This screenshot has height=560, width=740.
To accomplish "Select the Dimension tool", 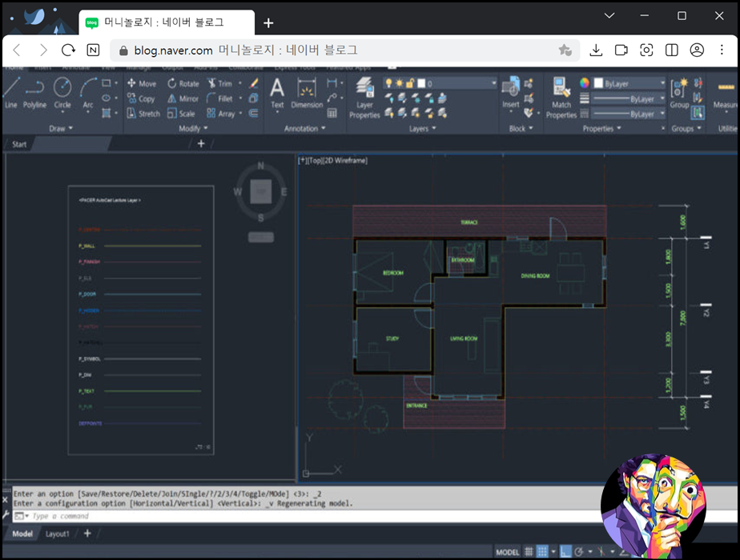I will [x=307, y=93].
